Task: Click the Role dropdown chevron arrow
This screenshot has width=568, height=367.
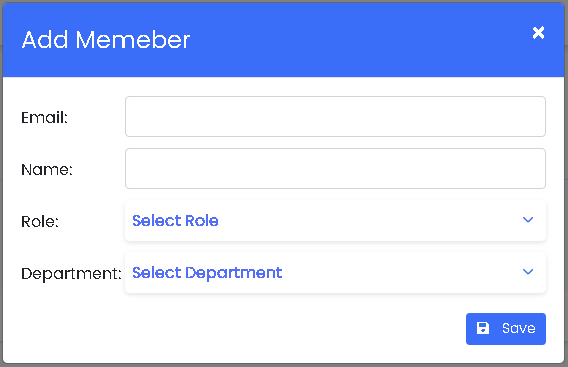Action: (x=528, y=220)
